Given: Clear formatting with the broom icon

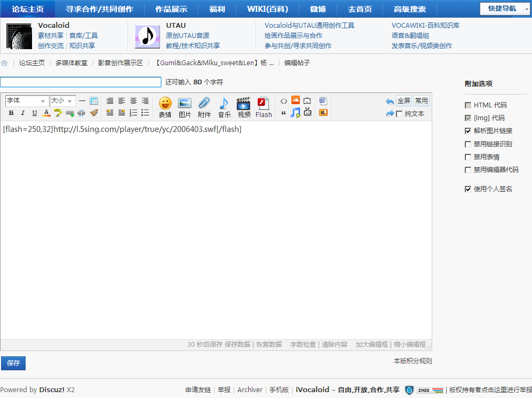Looking at the screenshot, I should pos(94,113).
